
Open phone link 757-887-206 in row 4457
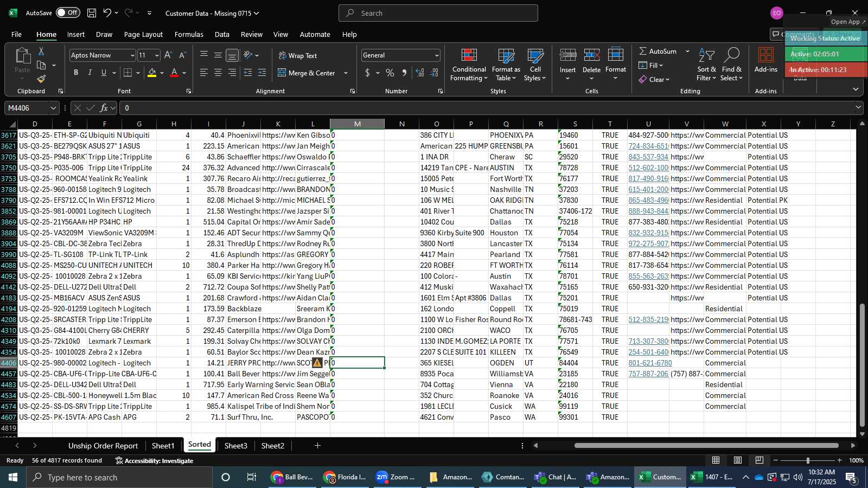click(648, 374)
